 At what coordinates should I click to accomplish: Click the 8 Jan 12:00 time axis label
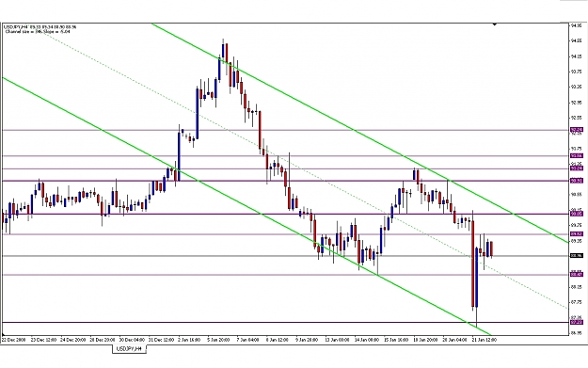(x=278, y=340)
